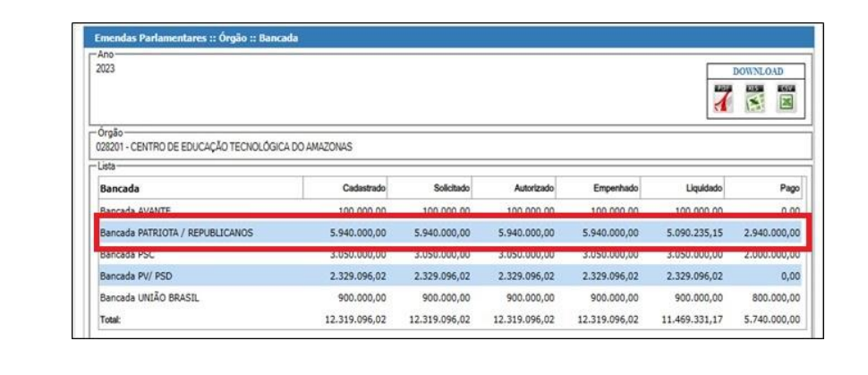Select UNIÃO BRASIL Pago value 800.000,00
This screenshot has width=868, height=375.
pyautogui.click(x=776, y=298)
